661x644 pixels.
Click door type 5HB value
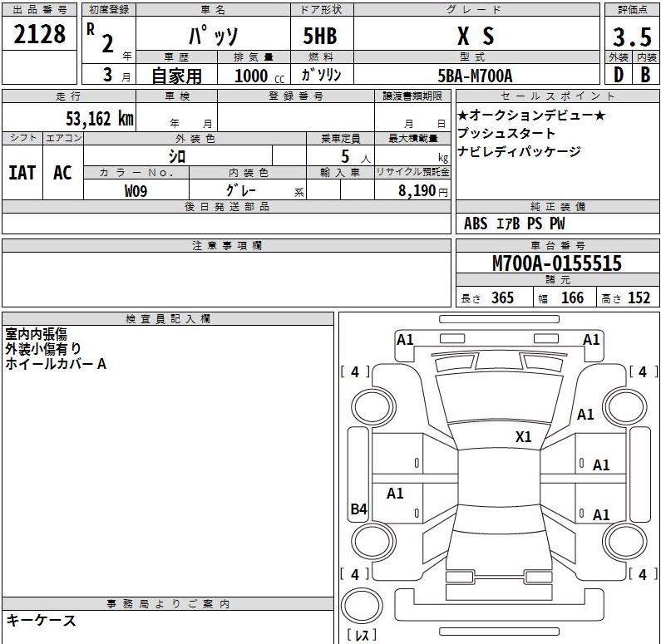pos(320,37)
